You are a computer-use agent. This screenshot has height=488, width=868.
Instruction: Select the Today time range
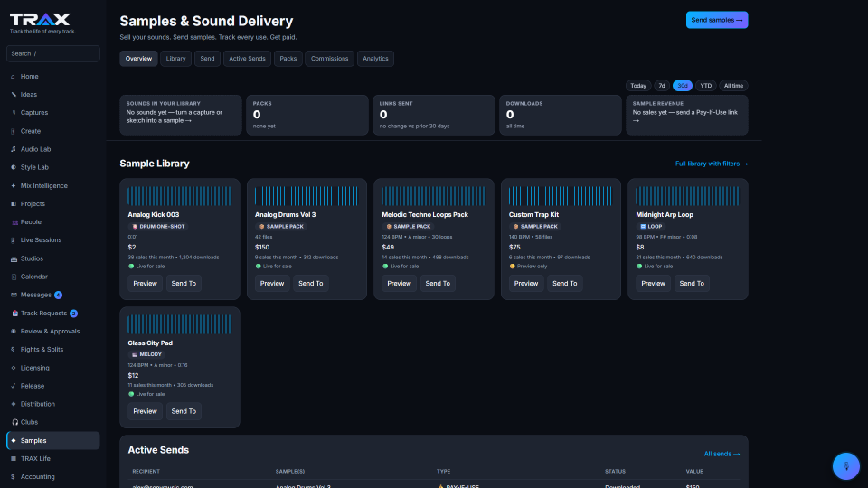638,86
